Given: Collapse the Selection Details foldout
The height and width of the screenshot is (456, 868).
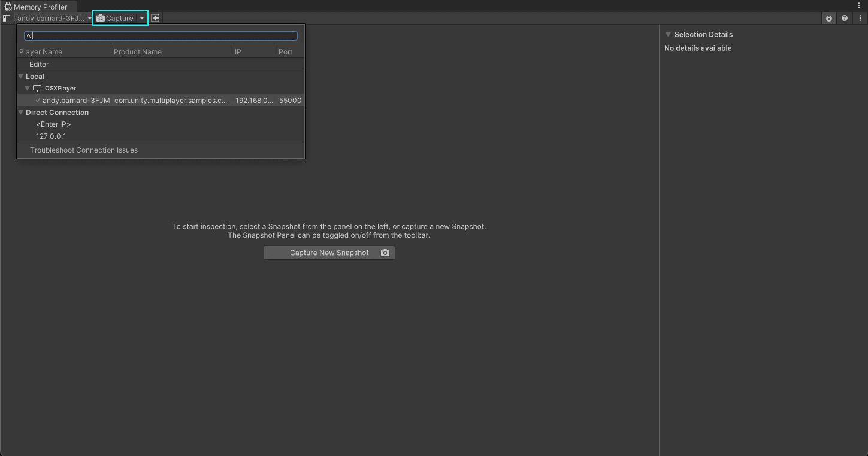Looking at the screenshot, I should (x=668, y=34).
